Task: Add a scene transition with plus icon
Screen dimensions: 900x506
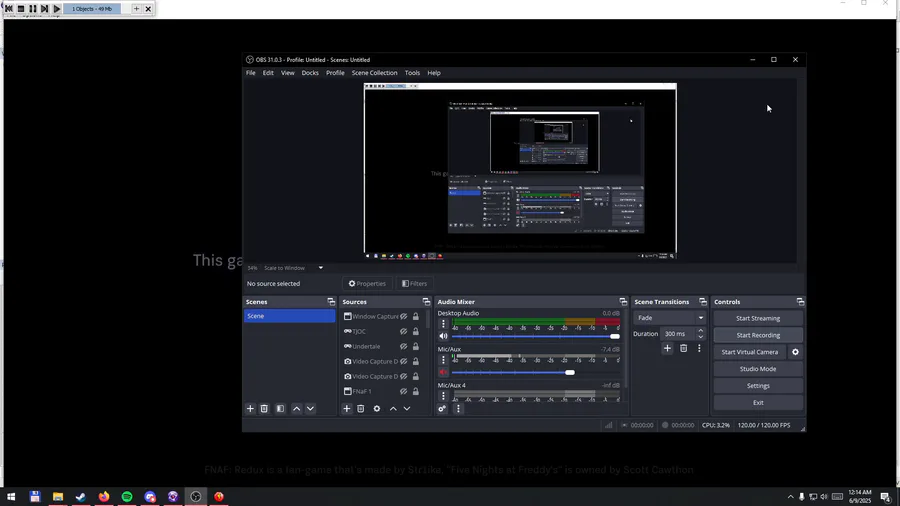Action: coord(667,348)
